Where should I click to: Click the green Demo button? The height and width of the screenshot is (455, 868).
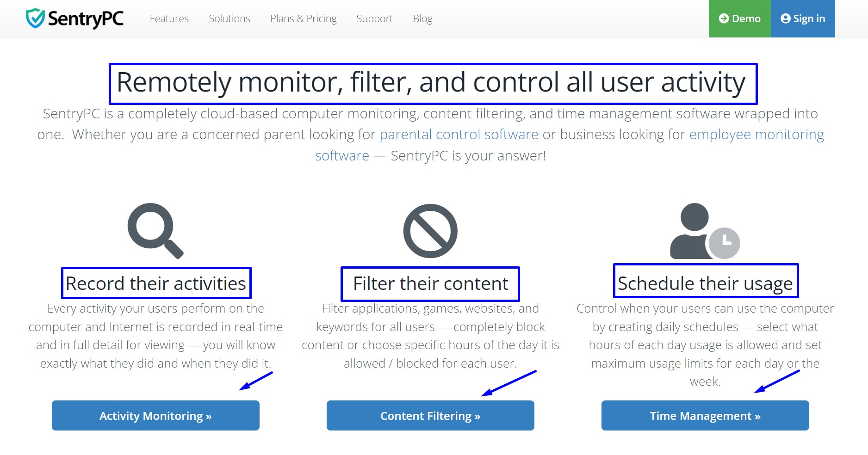pyautogui.click(x=740, y=18)
